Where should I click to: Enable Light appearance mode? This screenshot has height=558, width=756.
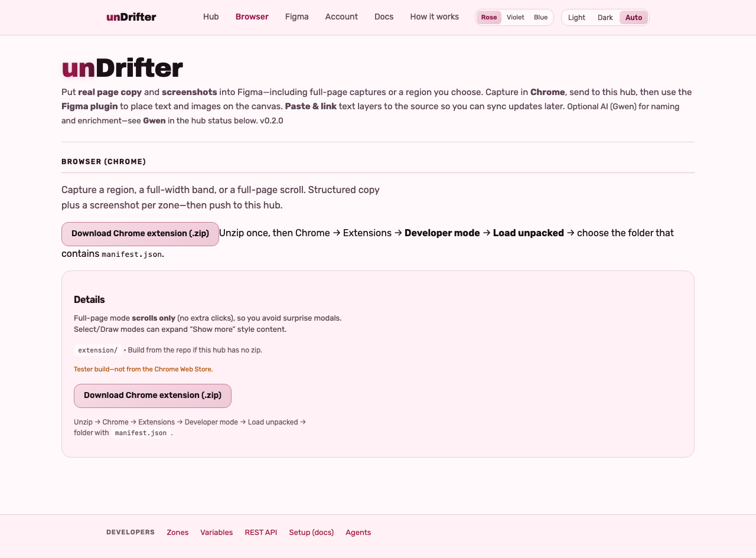coord(576,18)
